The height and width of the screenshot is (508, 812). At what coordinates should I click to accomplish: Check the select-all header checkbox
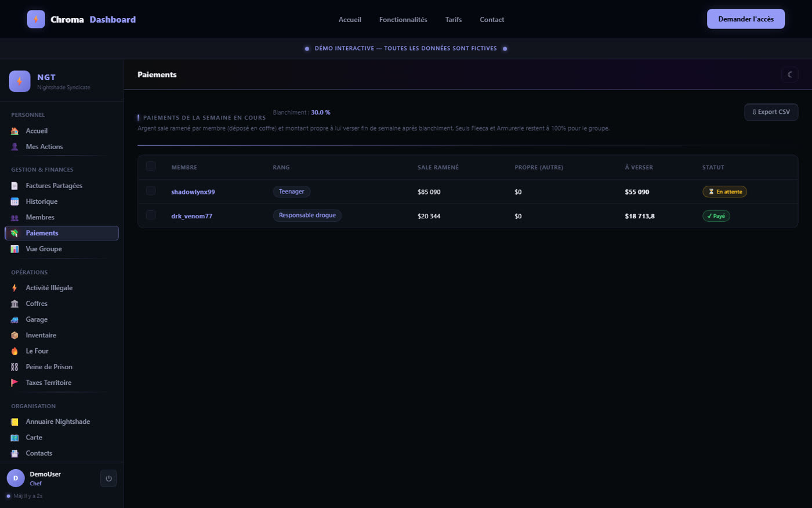point(151,167)
